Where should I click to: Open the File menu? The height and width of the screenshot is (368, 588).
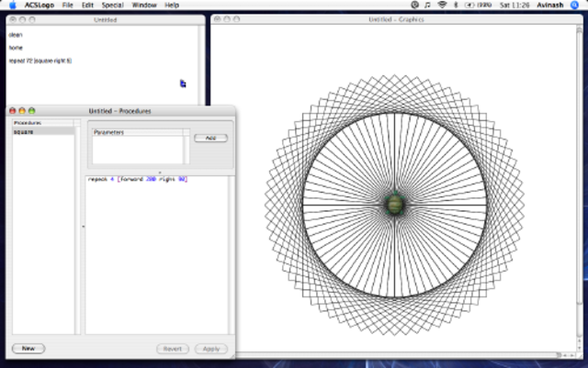click(x=67, y=5)
